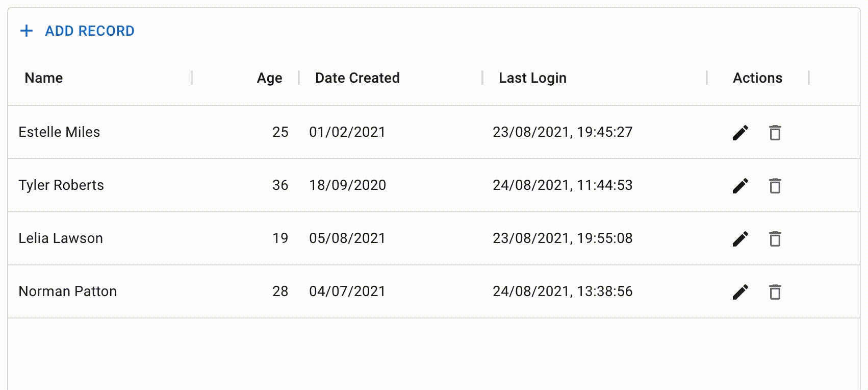Screen dimensions: 868x390
Task: Click the edit pencil for Estelle Miles
Action: 741,133
